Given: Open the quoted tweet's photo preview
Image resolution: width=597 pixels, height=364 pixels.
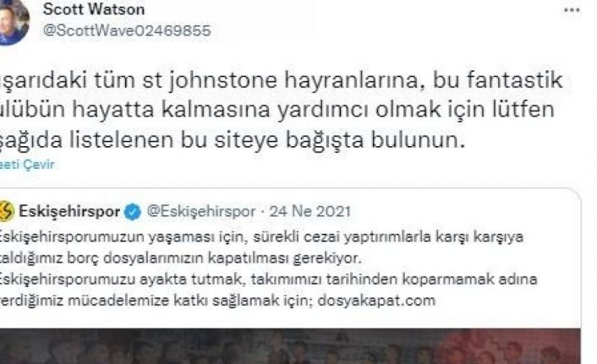Looking at the screenshot, I should click(x=290, y=346).
